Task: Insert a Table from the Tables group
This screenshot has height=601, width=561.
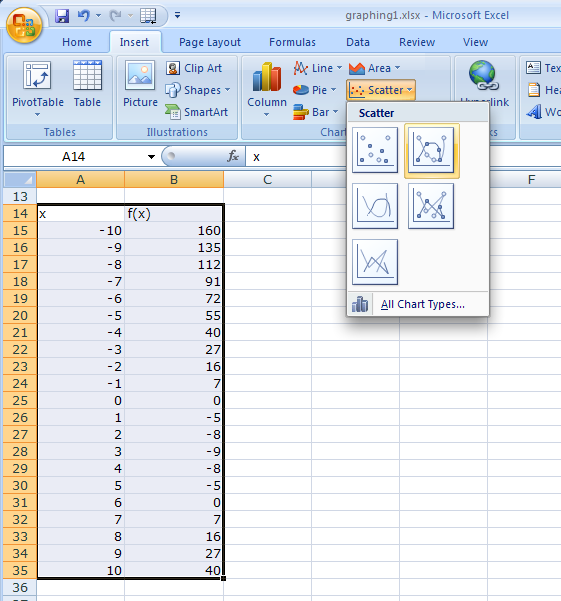Action: coord(87,84)
